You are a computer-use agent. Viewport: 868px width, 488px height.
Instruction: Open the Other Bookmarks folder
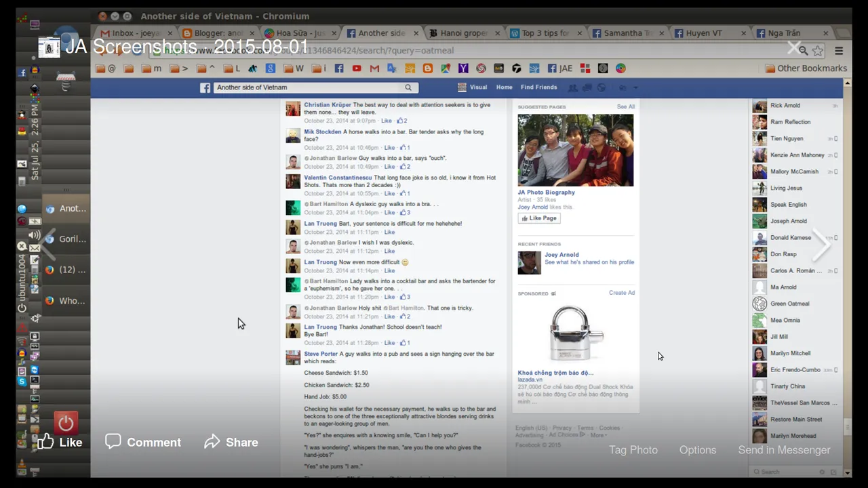(x=806, y=68)
